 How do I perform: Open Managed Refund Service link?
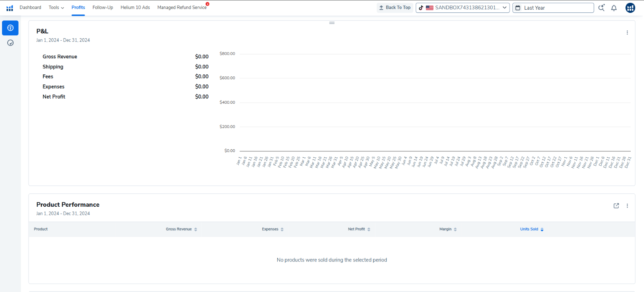tap(182, 8)
